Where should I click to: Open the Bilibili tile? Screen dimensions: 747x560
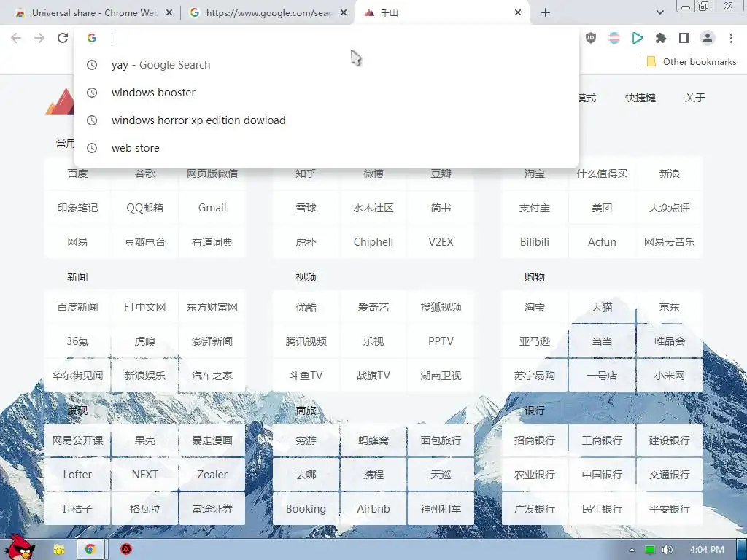(x=534, y=242)
